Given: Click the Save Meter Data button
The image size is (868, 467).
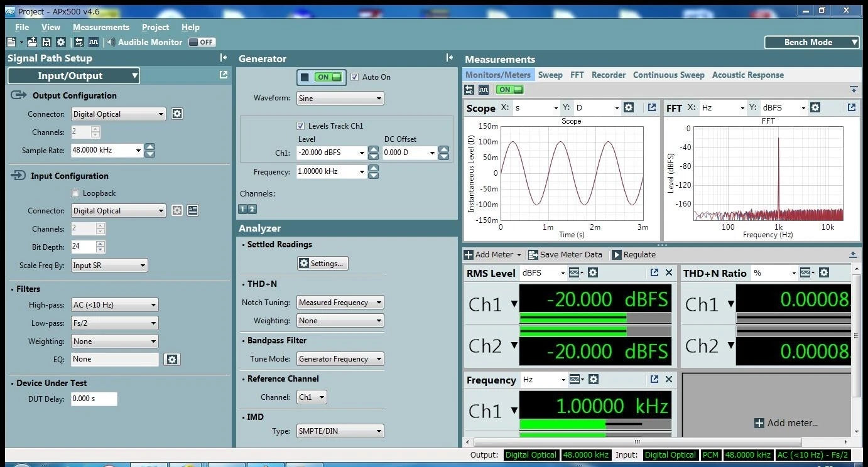Looking at the screenshot, I should pos(565,255).
